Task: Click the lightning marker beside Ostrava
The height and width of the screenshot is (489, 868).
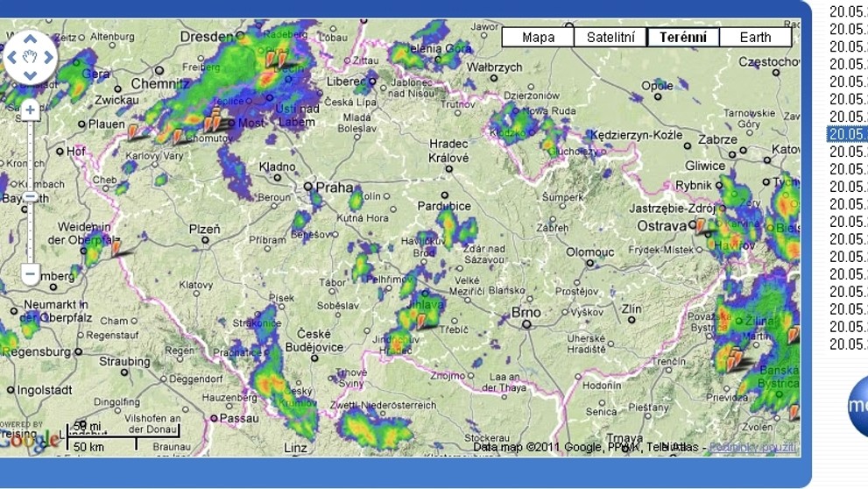Action: point(700,225)
